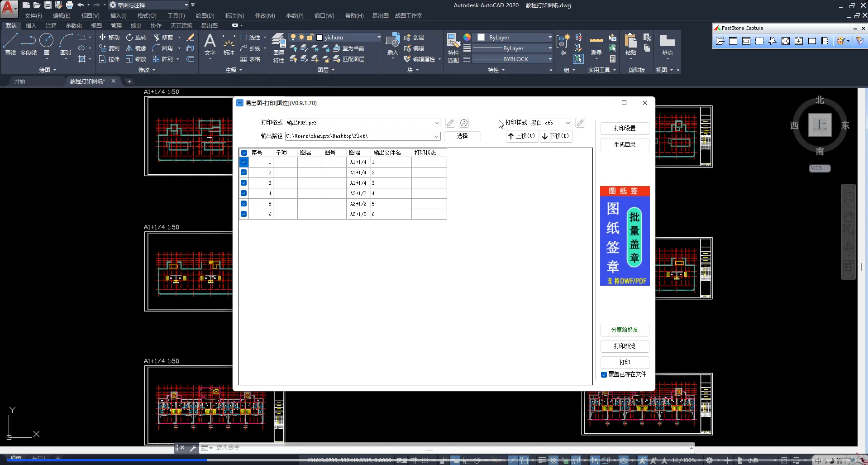The image size is (868, 465).
Task: Select the Line (直线) drawing tool
Action: (x=10, y=44)
